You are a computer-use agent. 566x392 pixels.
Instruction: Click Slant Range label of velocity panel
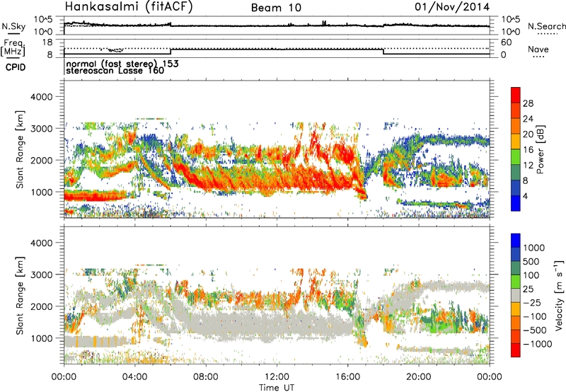20,295
